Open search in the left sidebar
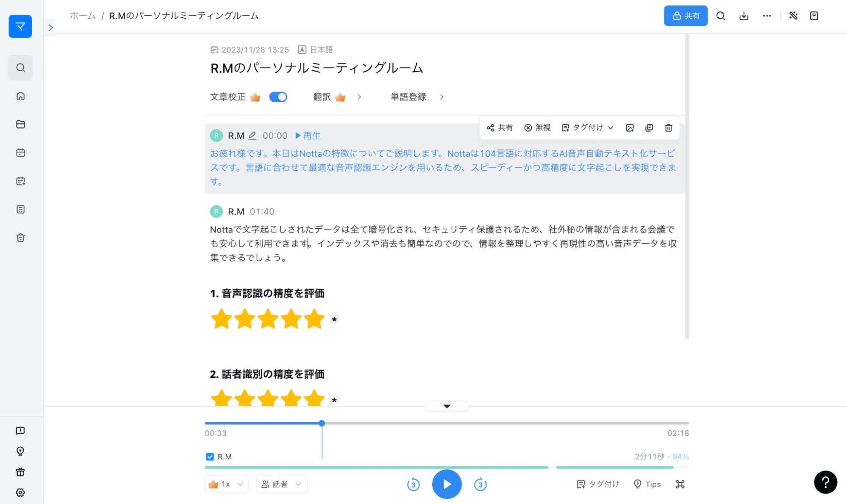Viewport: 847px width, 504px height. pos(20,68)
